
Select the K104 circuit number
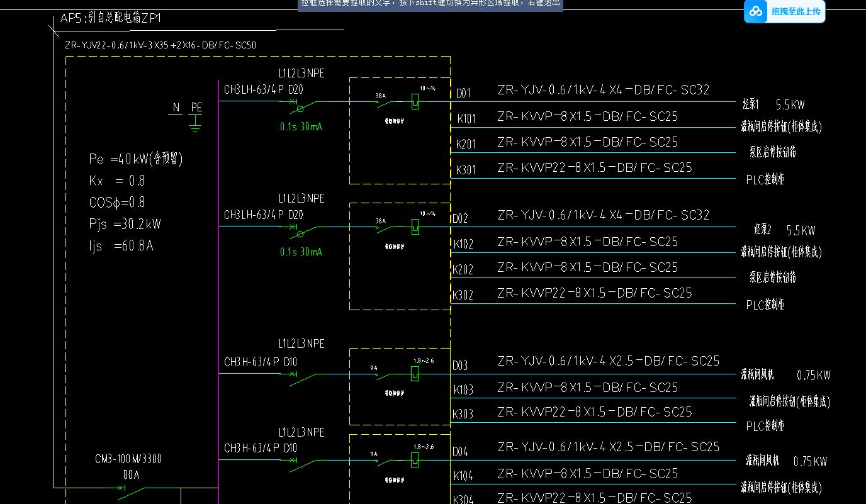[464, 476]
